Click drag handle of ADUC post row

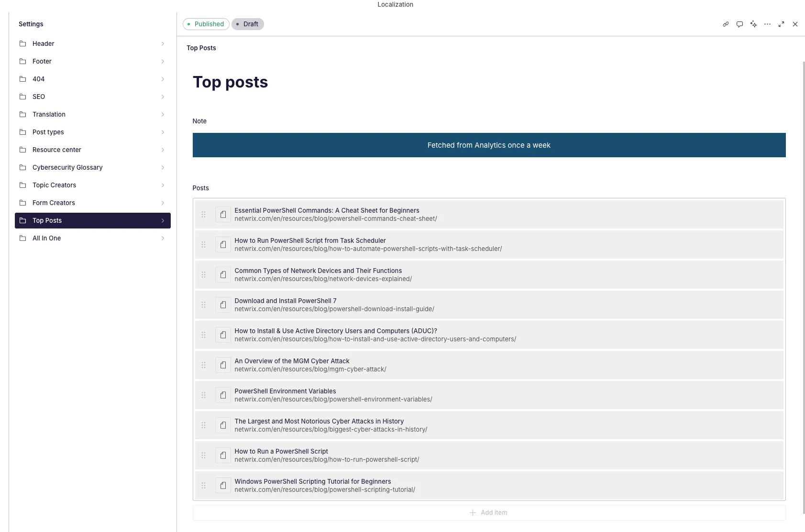coord(203,335)
